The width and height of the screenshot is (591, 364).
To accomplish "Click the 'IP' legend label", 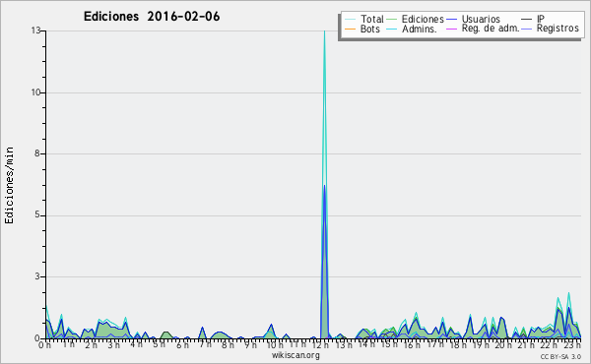I will 541,19.
